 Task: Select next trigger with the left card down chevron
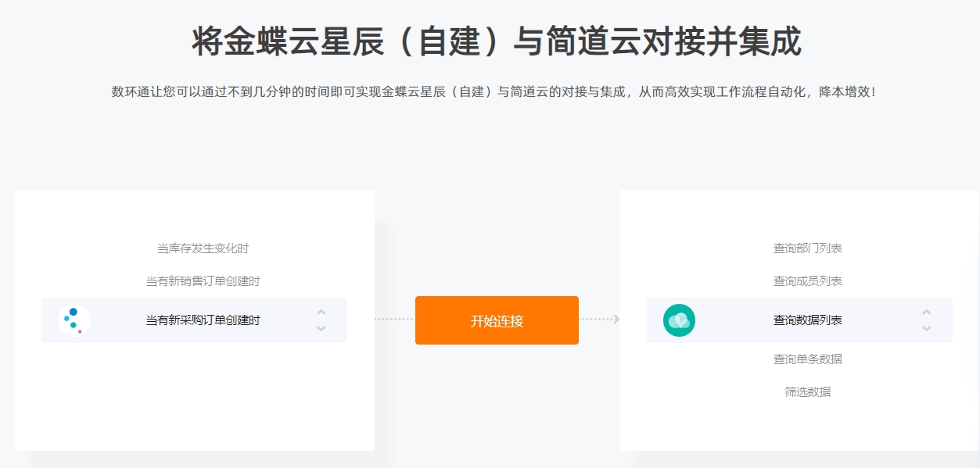click(321, 329)
